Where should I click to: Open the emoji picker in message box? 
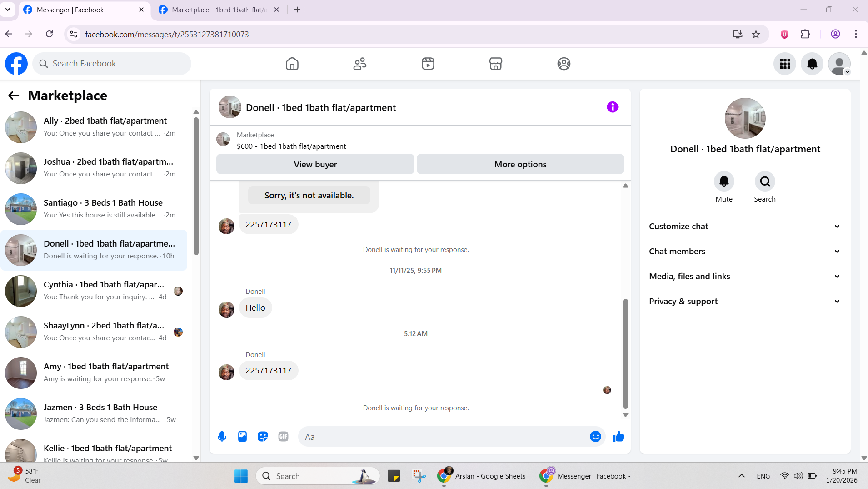click(x=595, y=437)
